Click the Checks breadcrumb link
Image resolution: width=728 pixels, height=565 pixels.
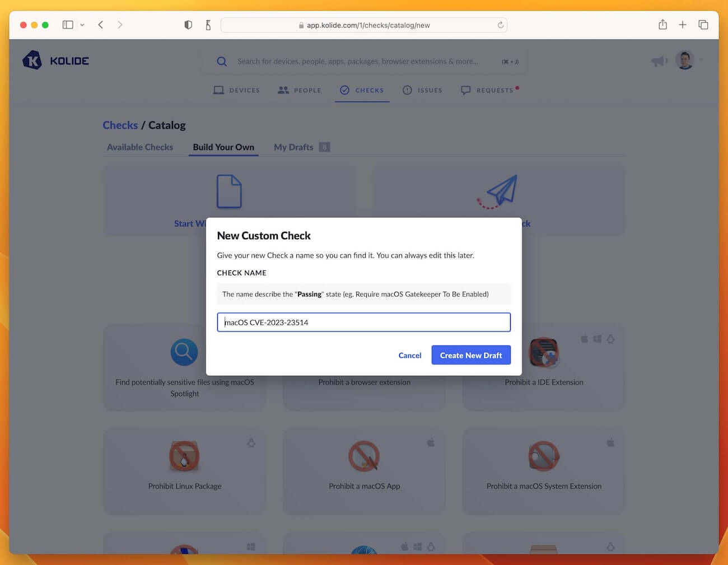[x=120, y=125]
